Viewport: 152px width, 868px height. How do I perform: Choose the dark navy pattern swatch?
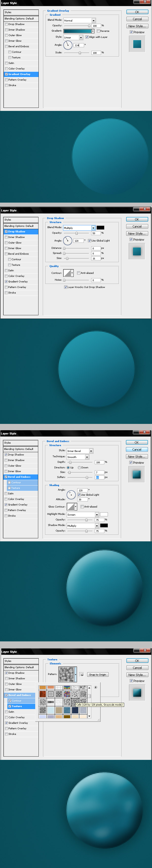pos(75,710)
